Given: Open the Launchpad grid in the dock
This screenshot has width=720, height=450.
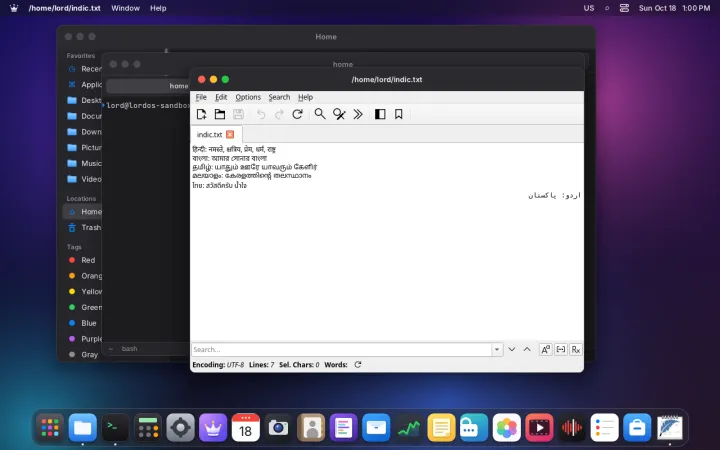Looking at the screenshot, I should [50, 428].
